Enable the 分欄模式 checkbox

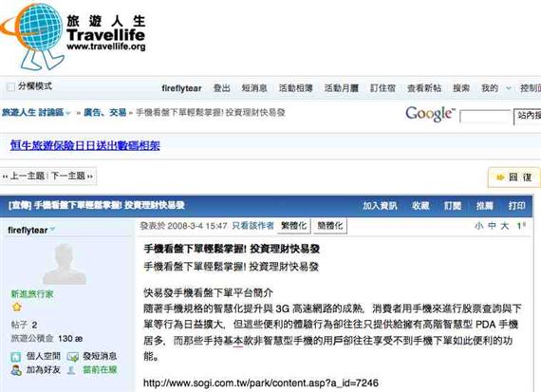point(10,86)
